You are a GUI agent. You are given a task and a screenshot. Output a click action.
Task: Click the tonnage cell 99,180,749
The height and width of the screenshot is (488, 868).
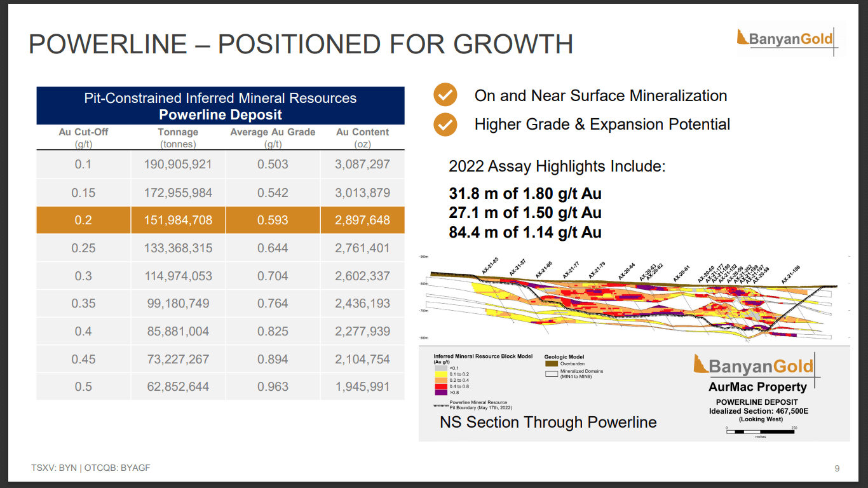pyautogui.click(x=178, y=303)
